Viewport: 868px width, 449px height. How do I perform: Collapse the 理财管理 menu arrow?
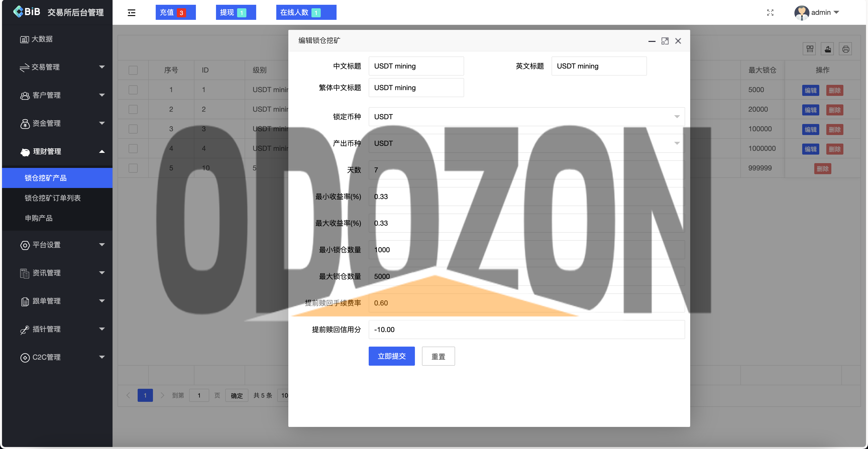click(x=102, y=152)
